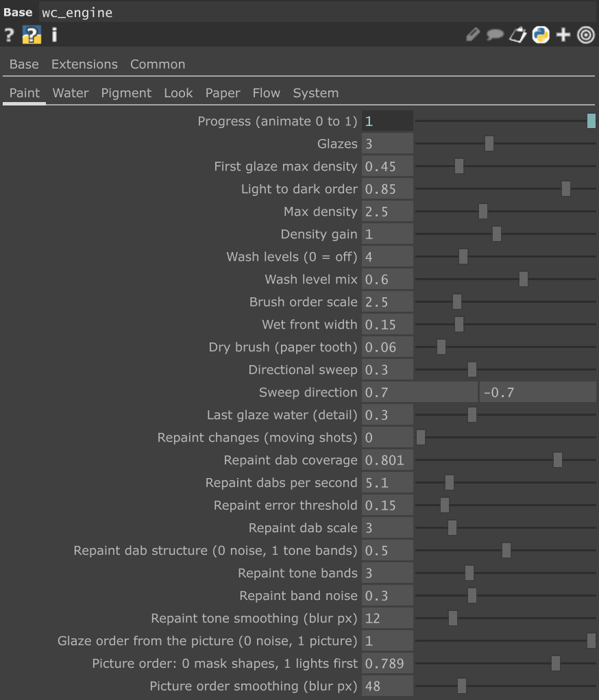Viewport: 599px width, 700px height.
Task: Click the Picture order lights first slider
Action: (x=505, y=664)
